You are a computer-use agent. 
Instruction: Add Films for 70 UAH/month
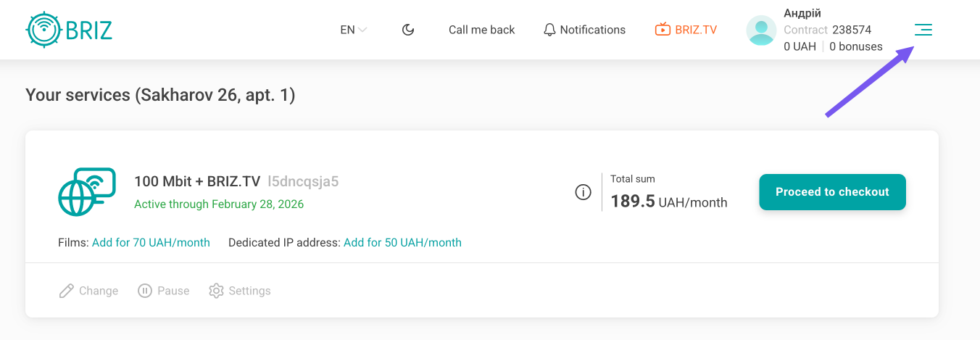click(x=151, y=243)
